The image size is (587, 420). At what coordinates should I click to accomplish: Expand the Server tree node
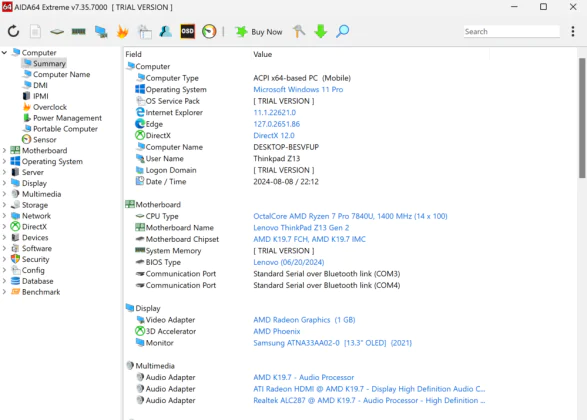(x=4, y=172)
